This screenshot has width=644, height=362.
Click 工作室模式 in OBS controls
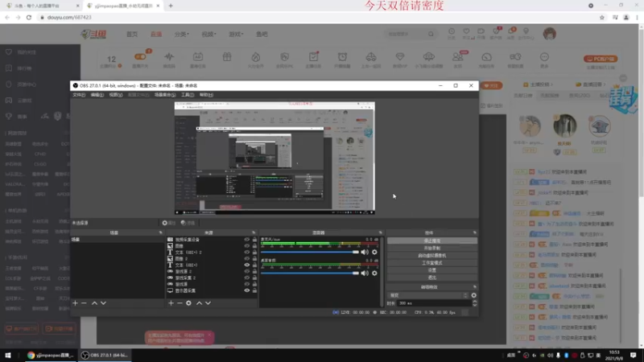pos(432,263)
